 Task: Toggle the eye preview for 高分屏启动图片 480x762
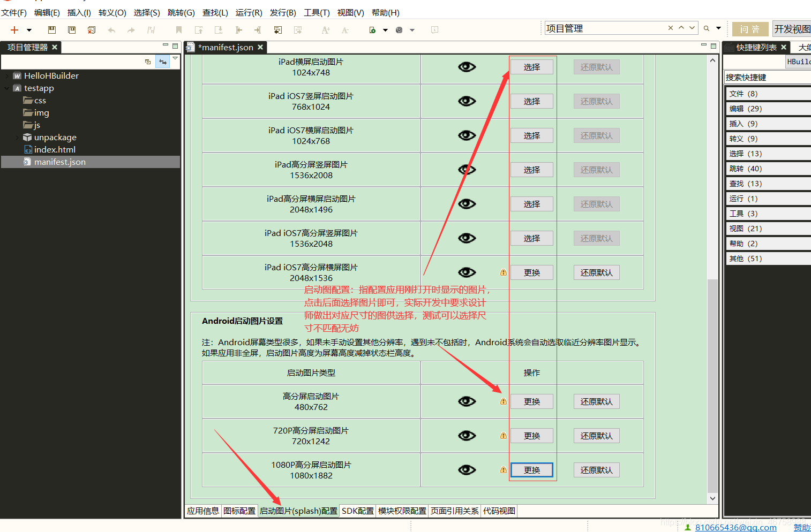(467, 401)
